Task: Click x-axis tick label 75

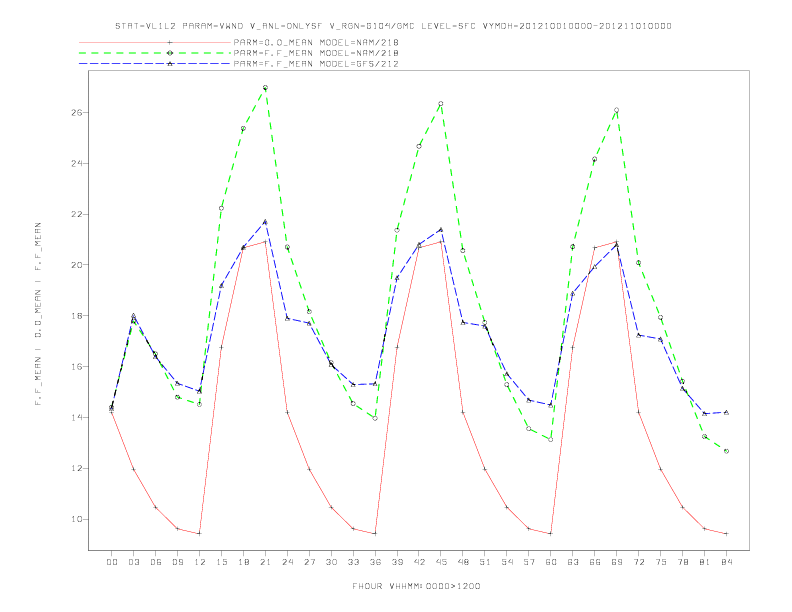Action: pos(661,562)
